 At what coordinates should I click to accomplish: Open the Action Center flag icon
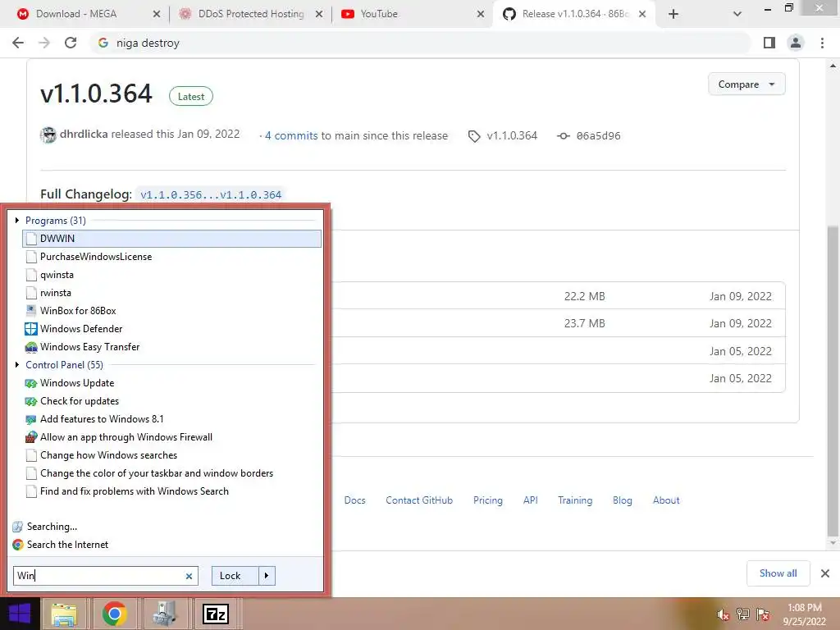click(763, 614)
